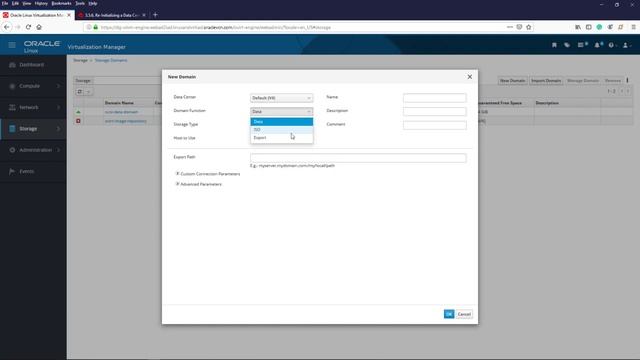The height and width of the screenshot is (360, 640).
Task: Click the Storage Domains breadcrumb link
Action: coord(111,60)
